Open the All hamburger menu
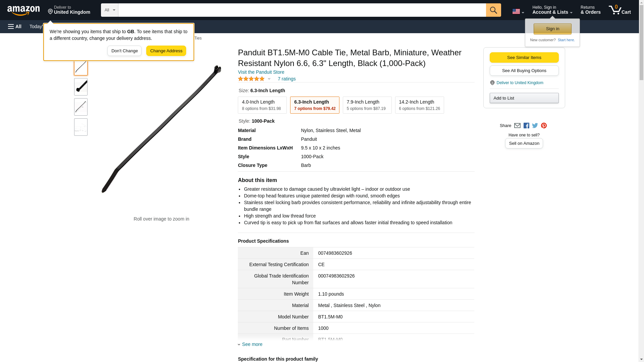This screenshot has height=362, width=644. click(15, 26)
